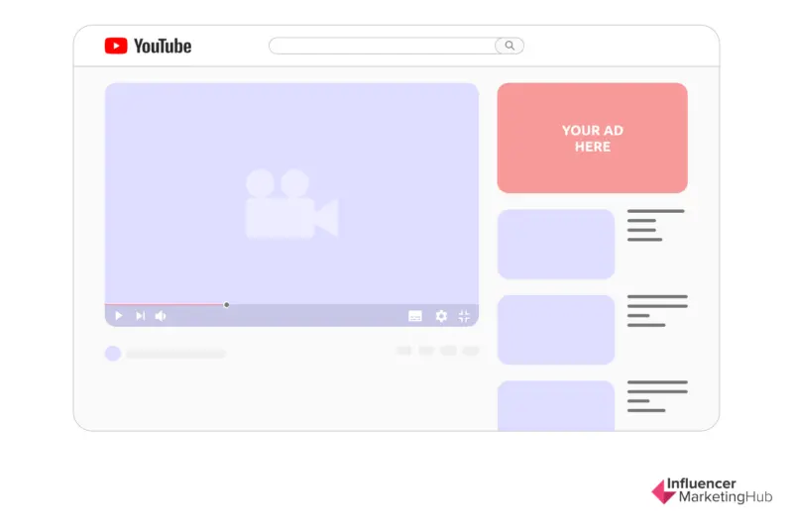Open third suggested video thumbnail
Viewport: 793px width, 532px height.
point(556,405)
